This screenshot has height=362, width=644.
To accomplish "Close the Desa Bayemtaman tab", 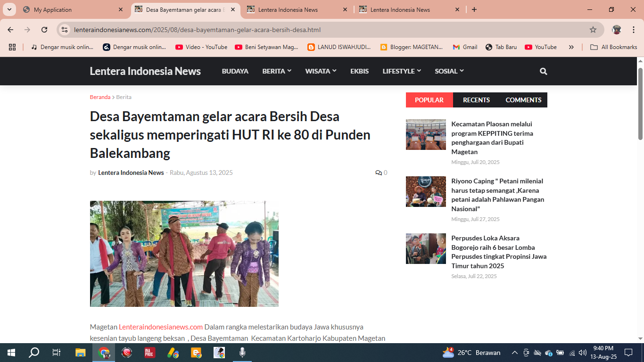I will 233,9.
